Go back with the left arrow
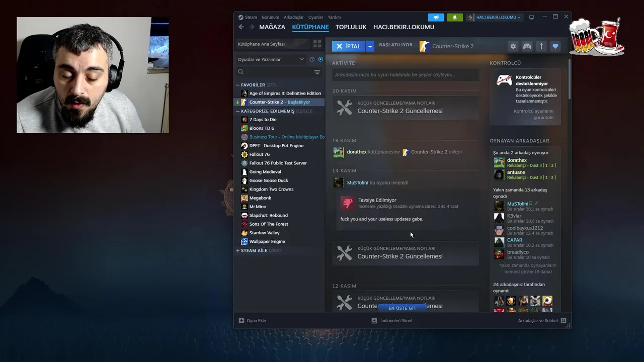This screenshot has width=644, height=362. pyautogui.click(x=241, y=27)
